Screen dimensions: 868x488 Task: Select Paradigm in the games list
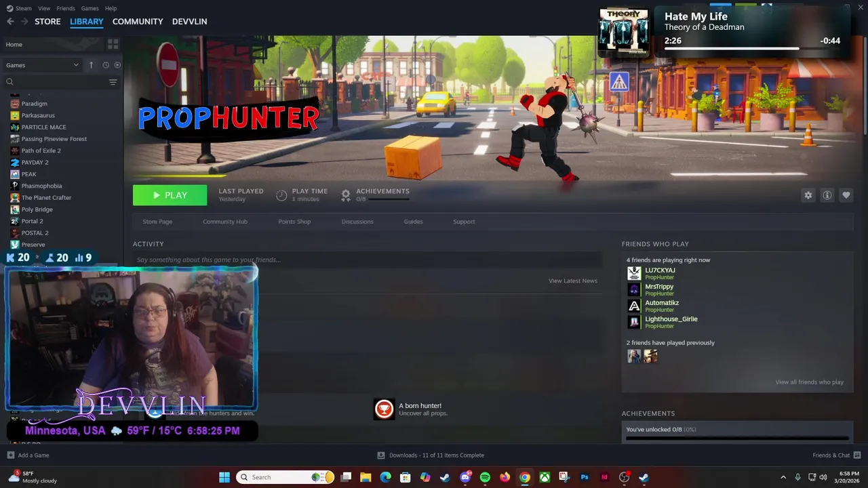click(x=35, y=104)
